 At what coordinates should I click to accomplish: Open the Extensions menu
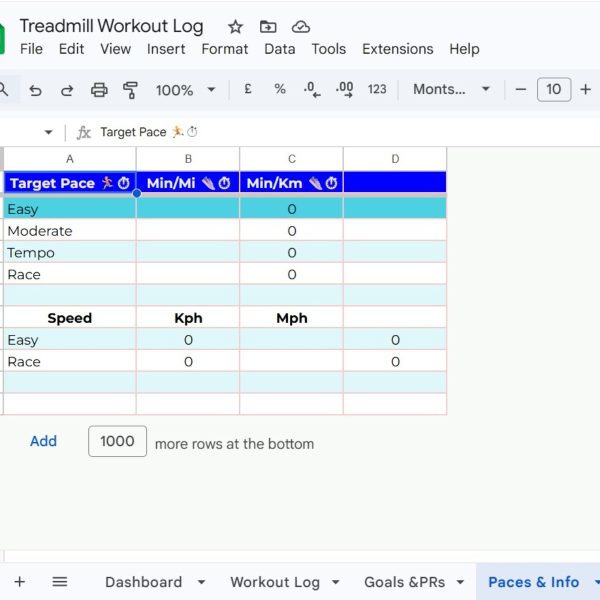click(x=398, y=49)
